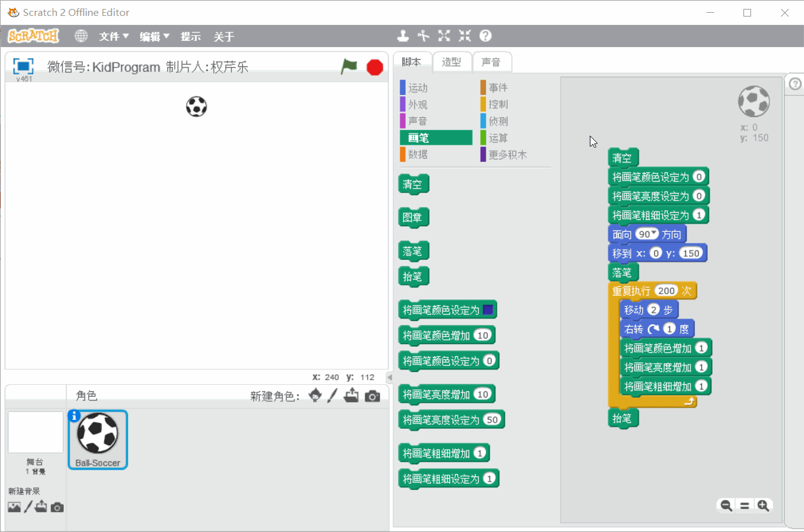Image resolution: width=804 pixels, height=532 pixels.
Task: Edit 200 in the 重复执行 block
Action: [x=666, y=291]
